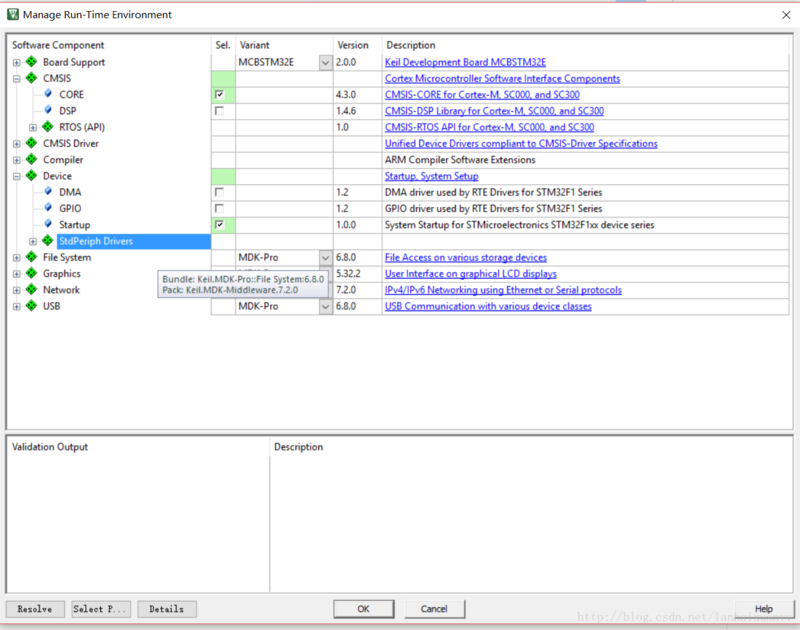Image resolution: width=800 pixels, height=630 pixels.
Task: Click the StdPeriph Drivers green diamond icon
Action: pyautogui.click(x=48, y=240)
